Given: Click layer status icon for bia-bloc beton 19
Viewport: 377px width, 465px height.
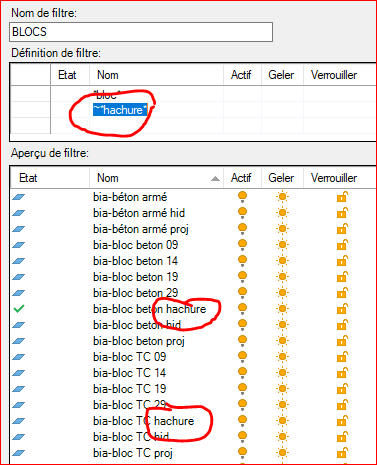Looking at the screenshot, I should 19,277.
